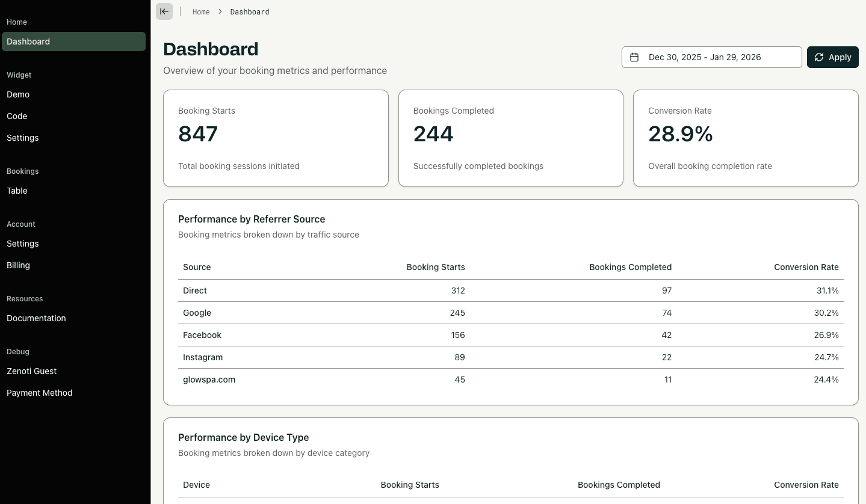Open the Billing page

[18, 265]
